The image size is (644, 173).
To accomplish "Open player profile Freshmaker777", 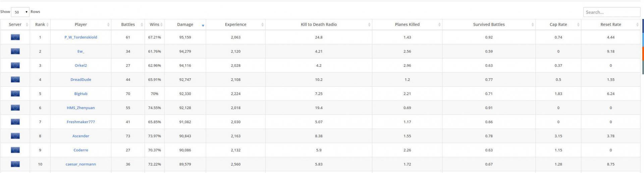I will click(x=81, y=122).
